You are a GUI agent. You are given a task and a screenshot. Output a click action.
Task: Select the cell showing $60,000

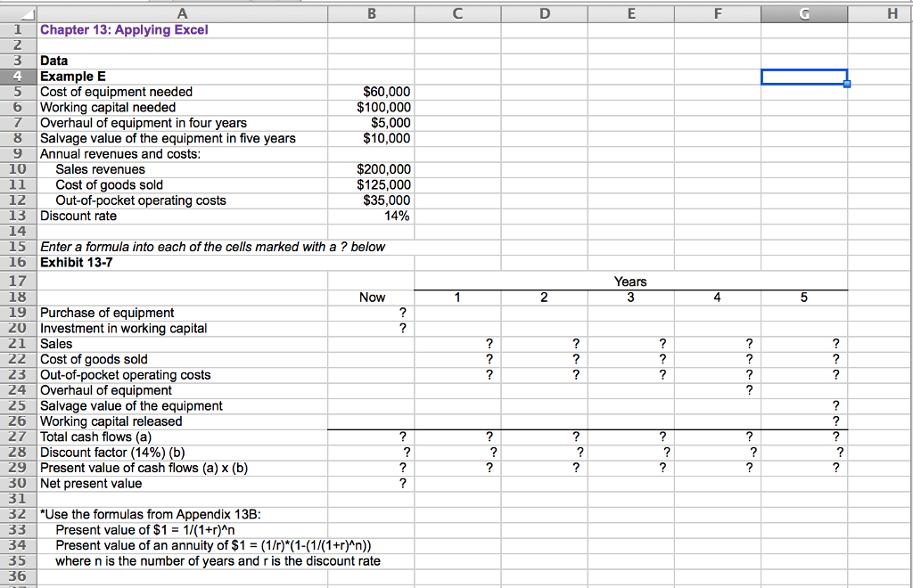[371, 92]
